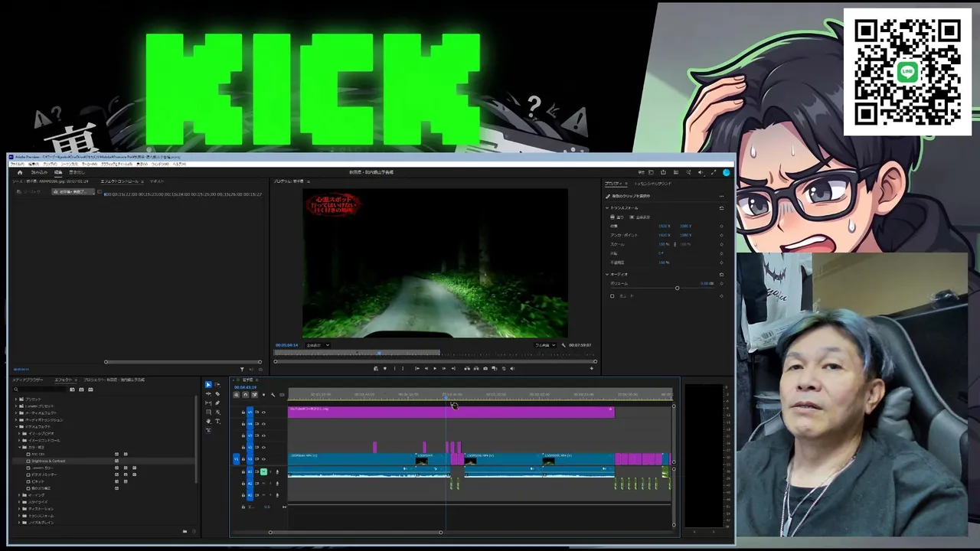Screen dimensions: 980x551
Task: Select the Selection arrow tool
Action: coord(208,384)
